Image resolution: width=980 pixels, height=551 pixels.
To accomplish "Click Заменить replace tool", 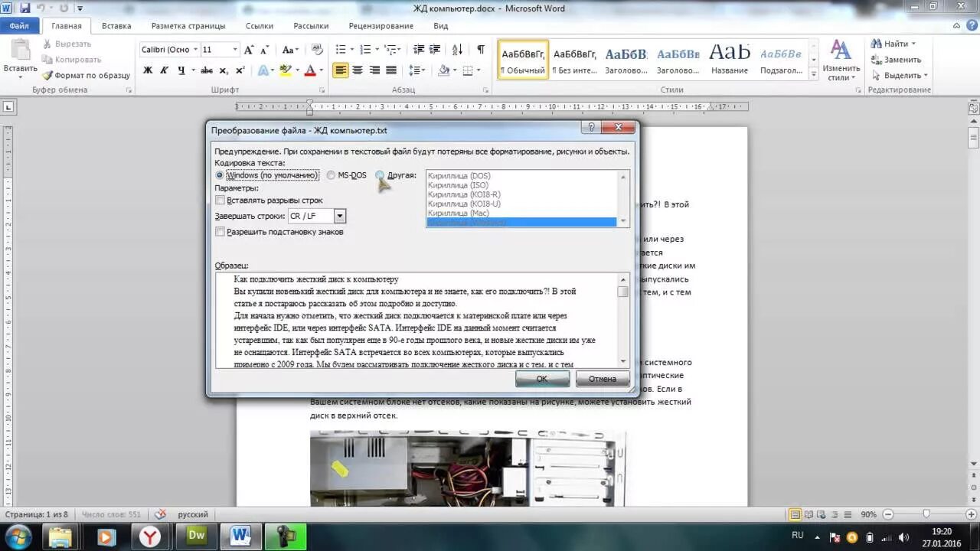I will coord(897,60).
